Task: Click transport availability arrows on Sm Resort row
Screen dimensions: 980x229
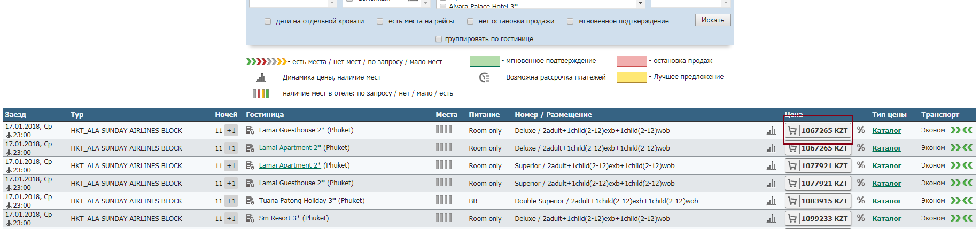Action: 961,218
